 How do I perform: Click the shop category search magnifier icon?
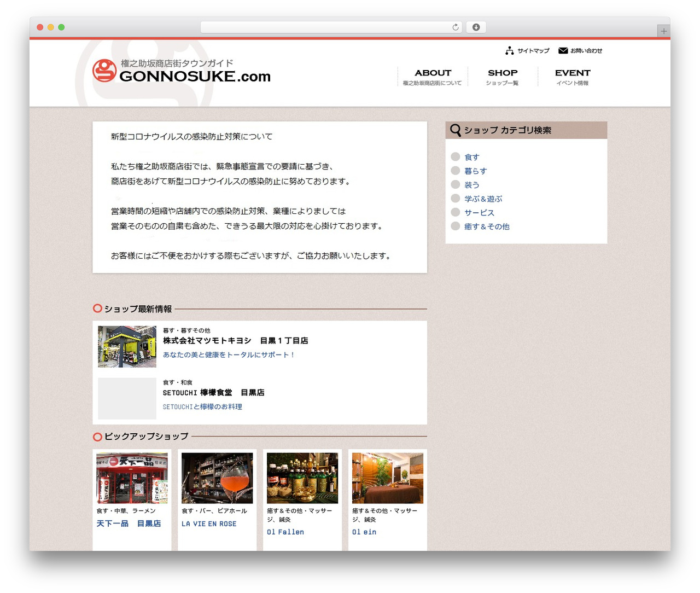456,130
